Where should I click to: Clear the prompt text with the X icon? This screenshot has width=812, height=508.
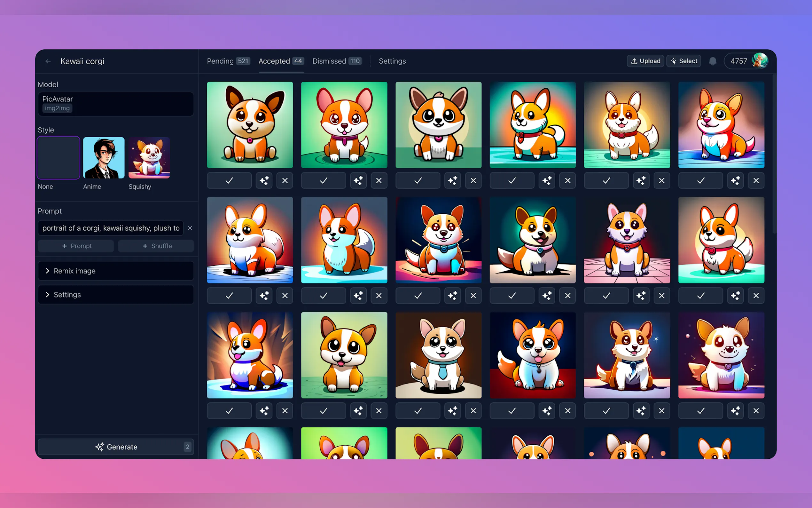pos(190,228)
